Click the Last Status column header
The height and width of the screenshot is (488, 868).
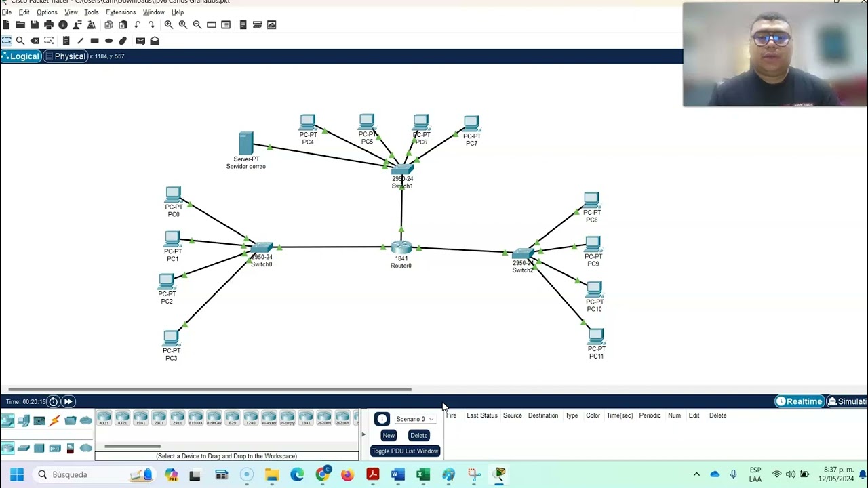[482, 415]
